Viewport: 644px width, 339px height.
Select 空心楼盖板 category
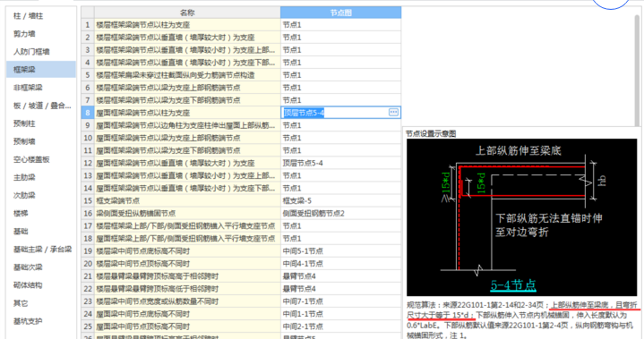41,159
